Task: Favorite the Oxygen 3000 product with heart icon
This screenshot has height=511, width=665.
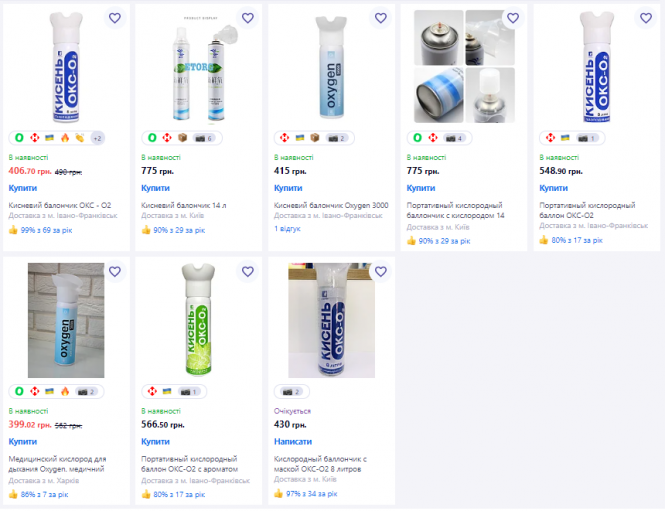Action: click(380, 18)
